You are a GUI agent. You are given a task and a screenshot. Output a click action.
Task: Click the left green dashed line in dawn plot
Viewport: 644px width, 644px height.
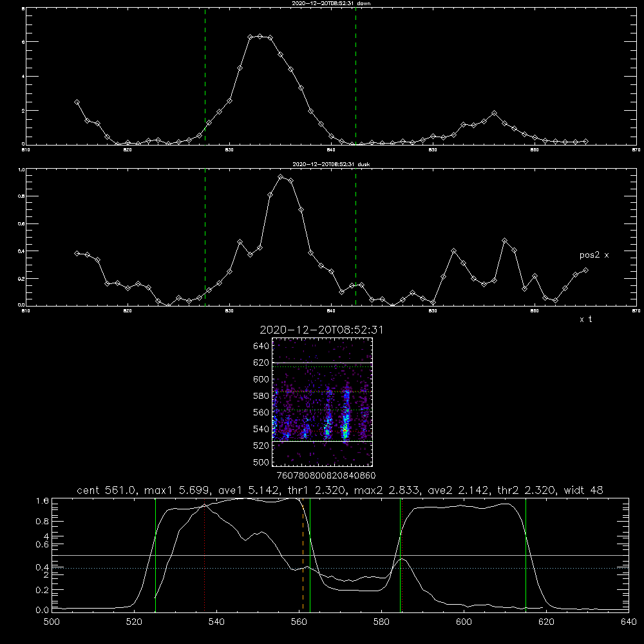[205, 77]
